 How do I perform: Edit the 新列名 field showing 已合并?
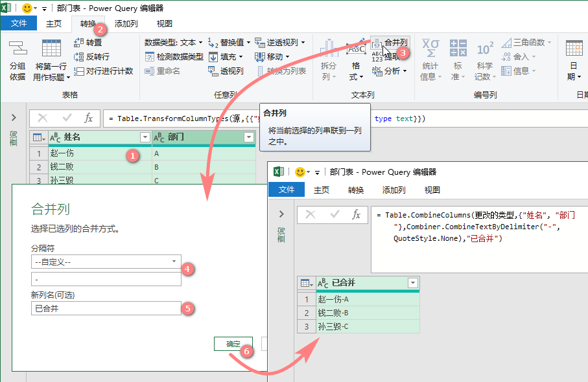point(106,309)
